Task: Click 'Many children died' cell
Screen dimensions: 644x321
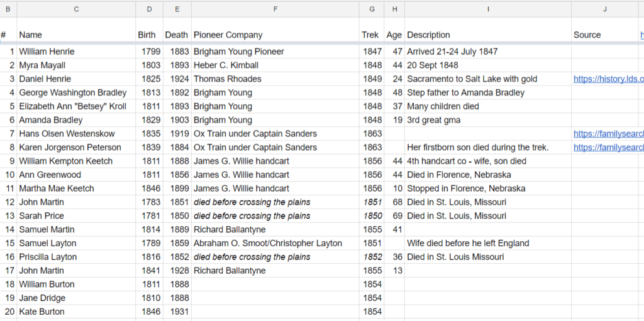Action: [488, 106]
